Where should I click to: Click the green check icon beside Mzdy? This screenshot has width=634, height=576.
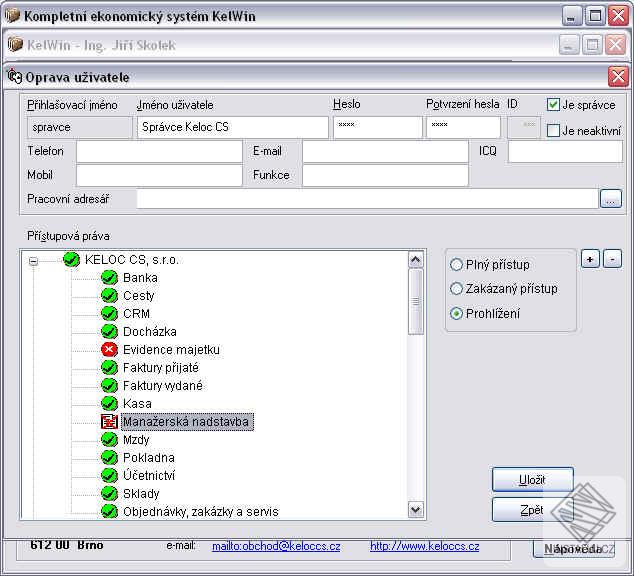click(109, 439)
